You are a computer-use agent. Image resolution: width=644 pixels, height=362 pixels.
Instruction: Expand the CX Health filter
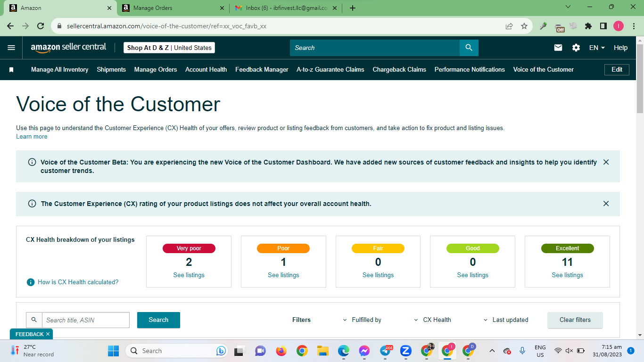click(432, 320)
